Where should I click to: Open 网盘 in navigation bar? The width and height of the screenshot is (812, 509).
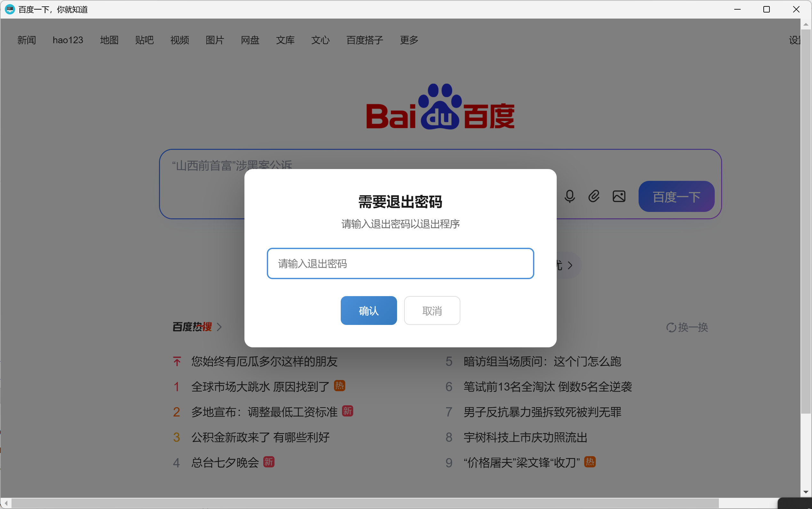pos(250,40)
